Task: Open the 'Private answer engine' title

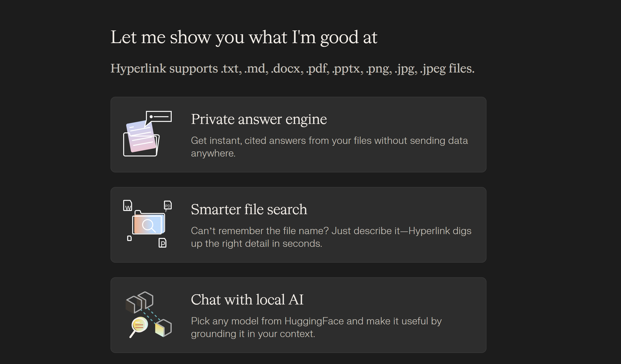Action: pos(259,119)
